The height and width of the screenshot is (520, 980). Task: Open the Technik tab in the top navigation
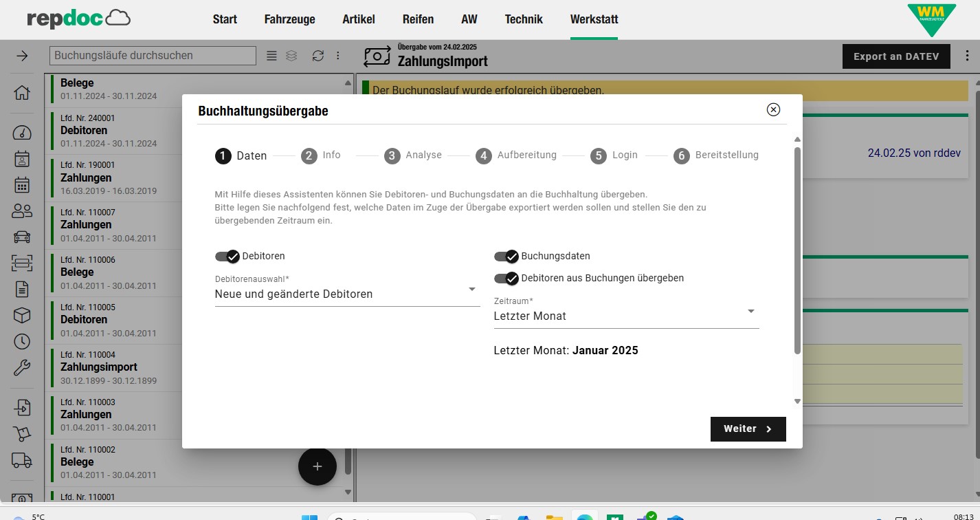pos(523,19)
